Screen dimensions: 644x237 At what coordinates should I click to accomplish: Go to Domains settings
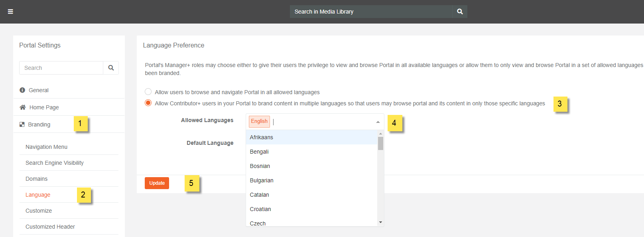click(x=36, y=179)
